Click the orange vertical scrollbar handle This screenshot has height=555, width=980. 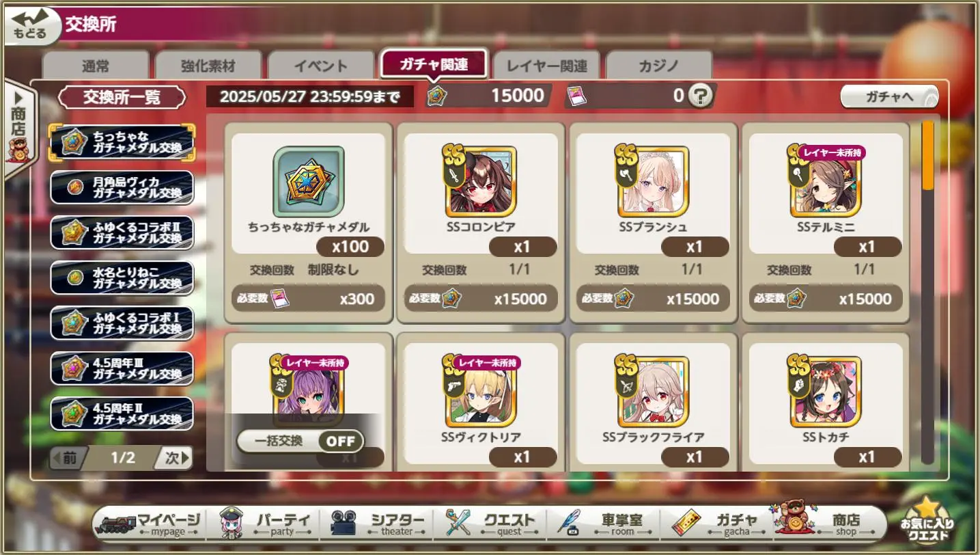927,155
